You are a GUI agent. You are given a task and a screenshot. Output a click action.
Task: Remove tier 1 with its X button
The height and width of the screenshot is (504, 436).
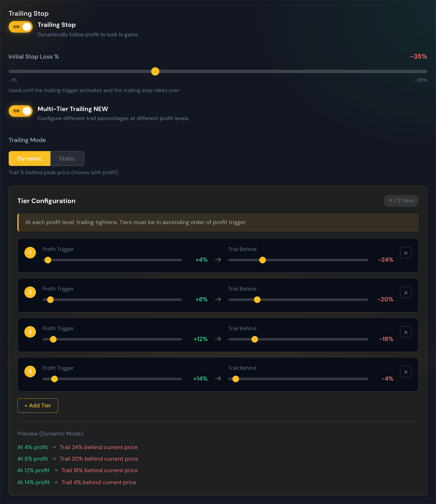click(406, 253)
